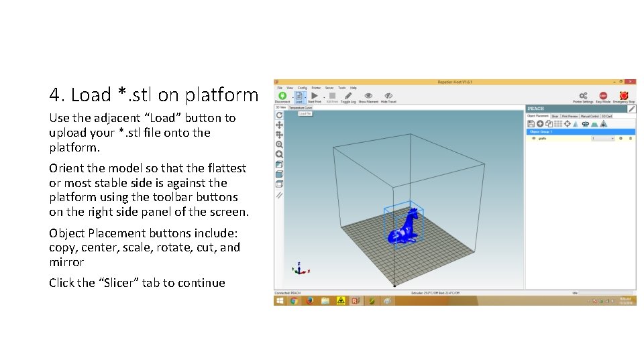This screenshot has width=644, height=362.
Task: Open Firefox from the taskbar
Action: [x=310, y=301]
